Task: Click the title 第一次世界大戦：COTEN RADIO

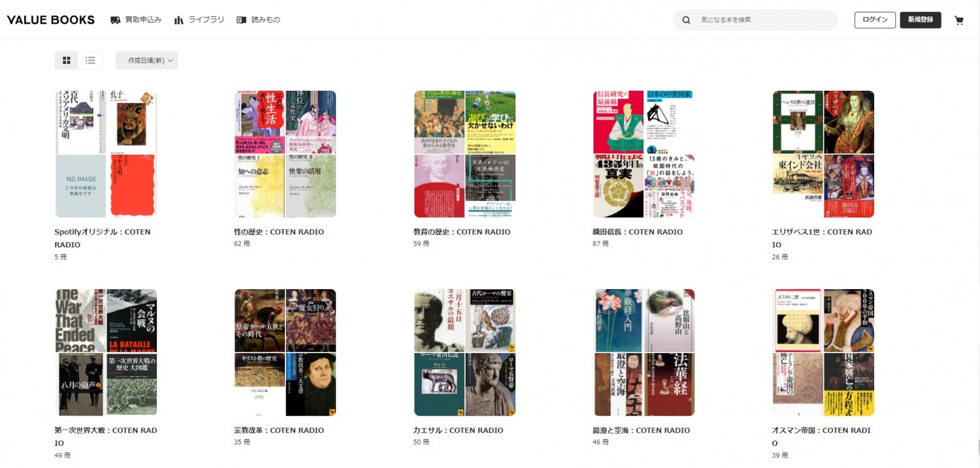Action: [106, 437]
